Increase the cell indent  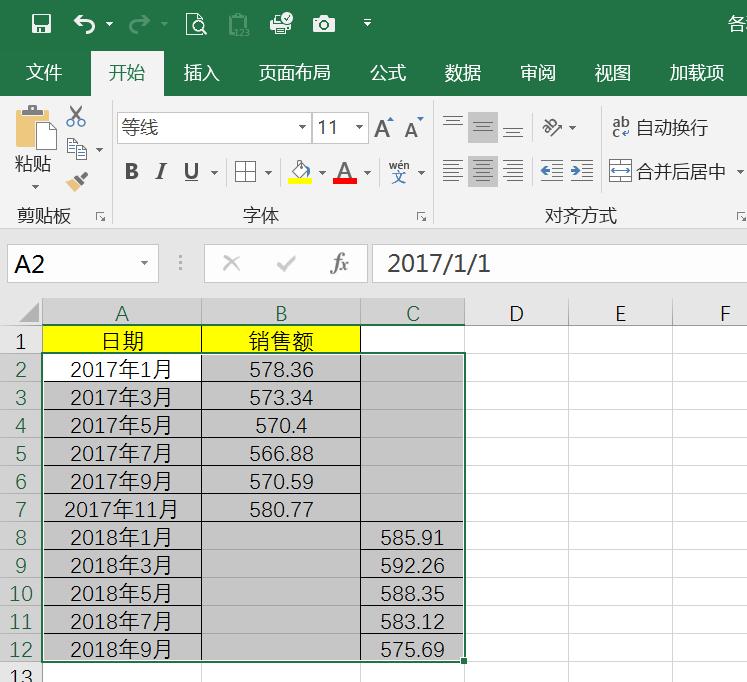582,170
